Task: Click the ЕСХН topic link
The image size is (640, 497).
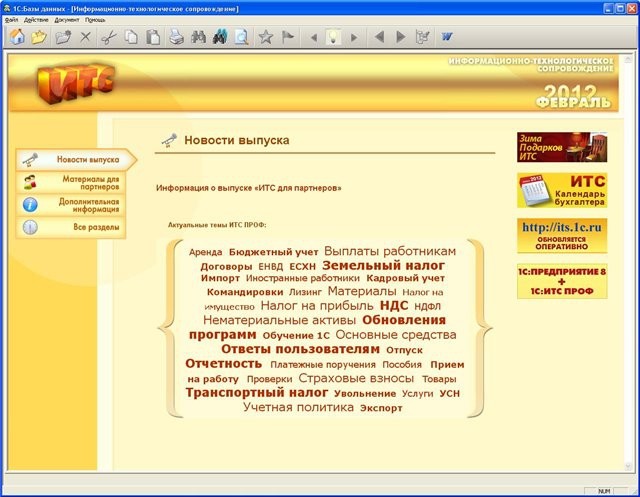Action: [302, 267]
